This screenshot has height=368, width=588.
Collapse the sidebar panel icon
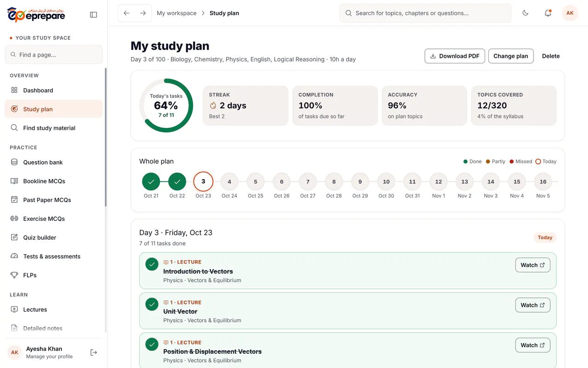[94, 15]
